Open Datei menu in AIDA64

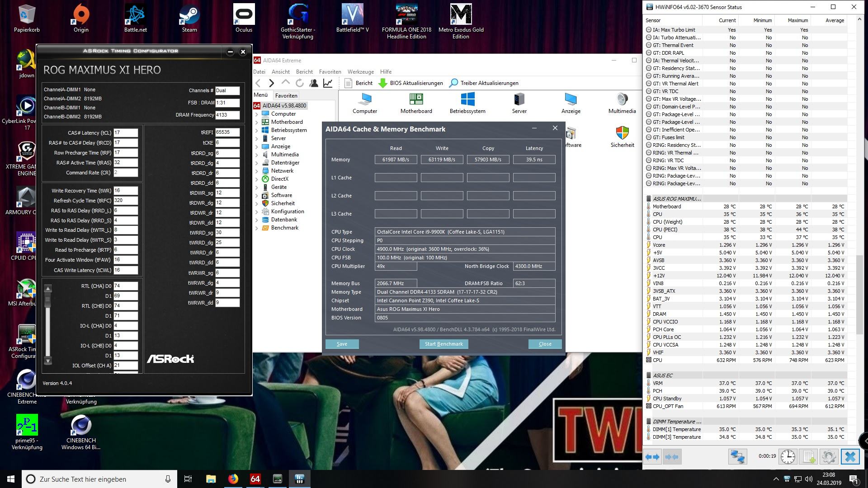pyautogui.click(x=259, y=72)
